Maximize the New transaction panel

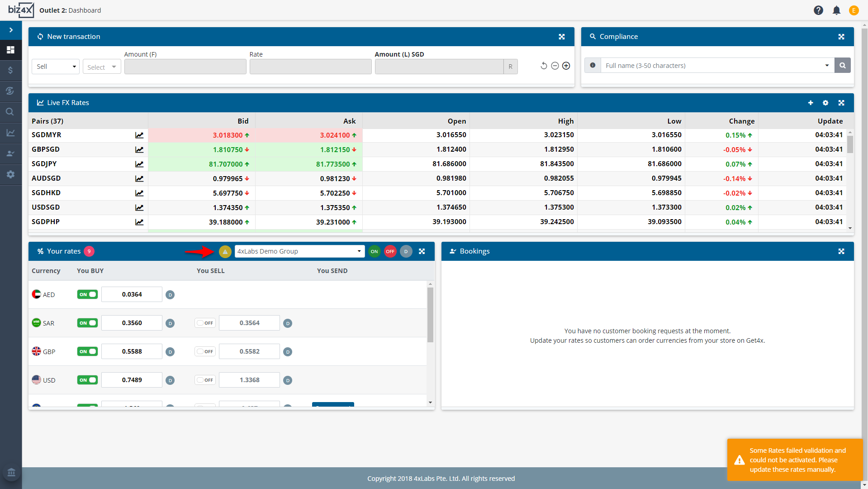tap(562, 37)
